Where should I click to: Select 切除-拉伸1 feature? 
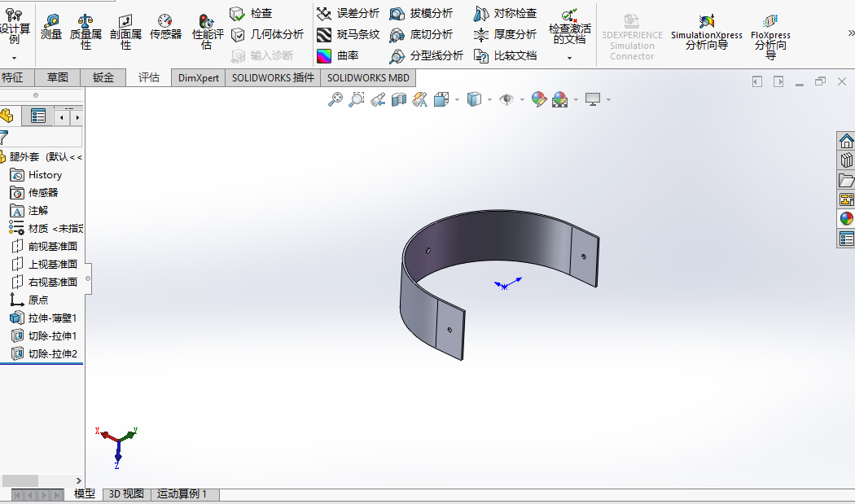click(x=44, y=336)
